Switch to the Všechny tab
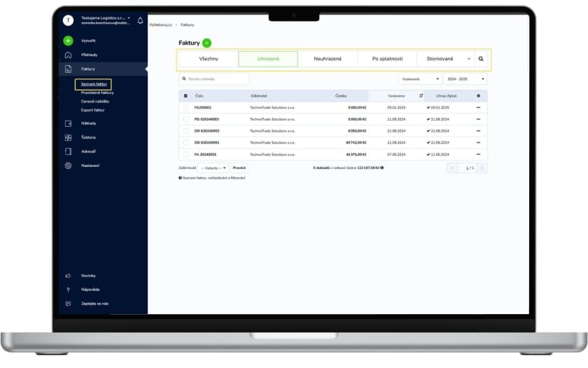This screenshot has width=588, height=368. click(x=209, y=59)
